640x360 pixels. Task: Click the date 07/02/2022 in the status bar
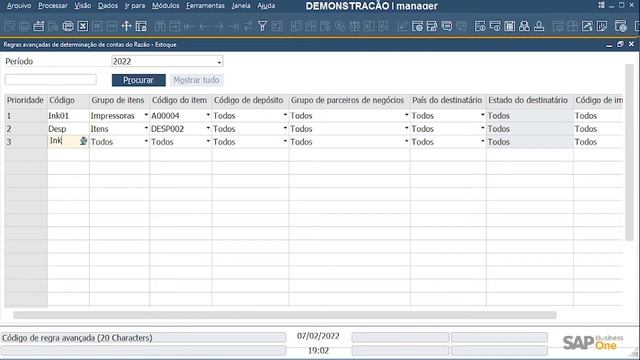pos(318,336)
